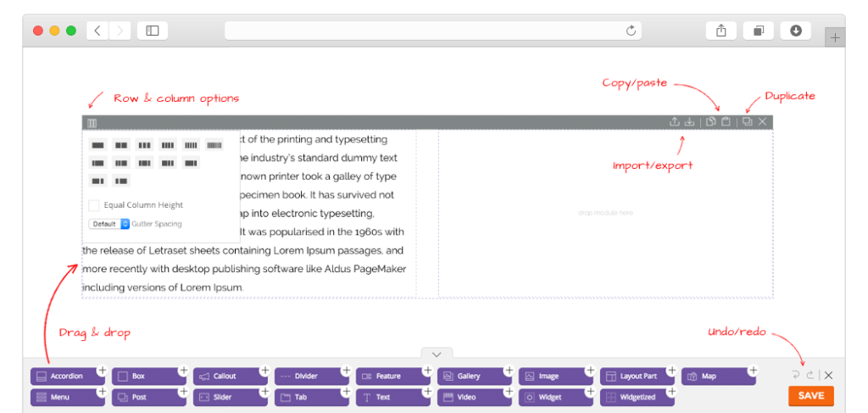Select the six equal columns layout
The height and width of the screenshot is (413, 868).
214,145
